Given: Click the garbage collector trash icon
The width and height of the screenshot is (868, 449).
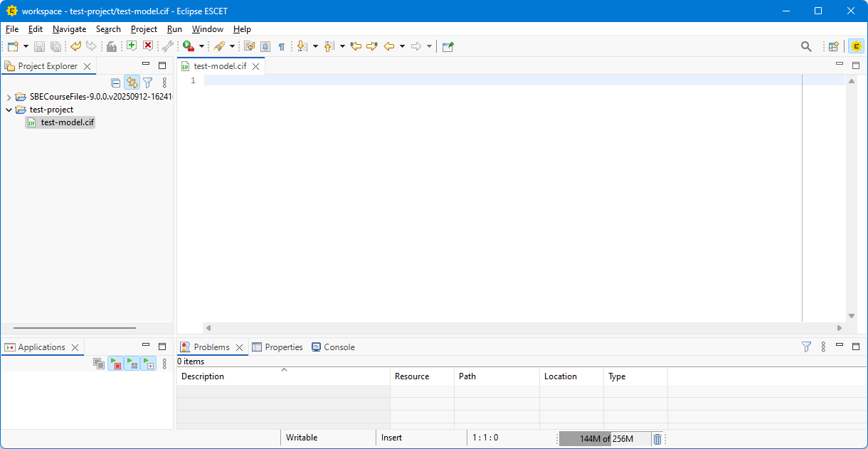Looking at the screenshot, I should coord(657,439).
